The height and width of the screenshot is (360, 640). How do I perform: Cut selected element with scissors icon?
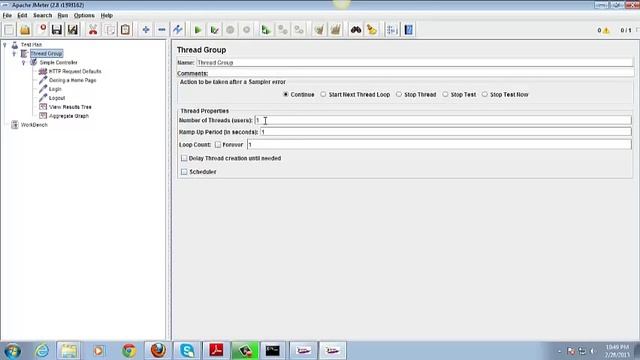coord(93,30)
